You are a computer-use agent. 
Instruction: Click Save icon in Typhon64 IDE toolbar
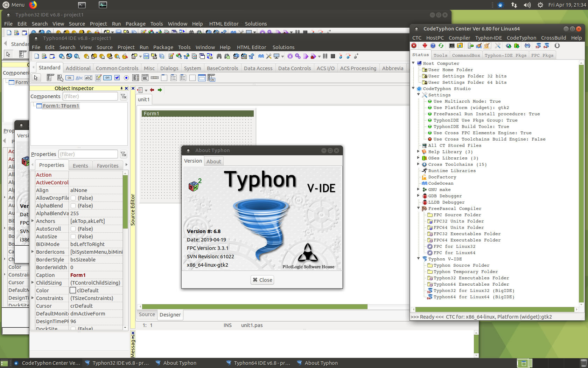tap(146, 56)
